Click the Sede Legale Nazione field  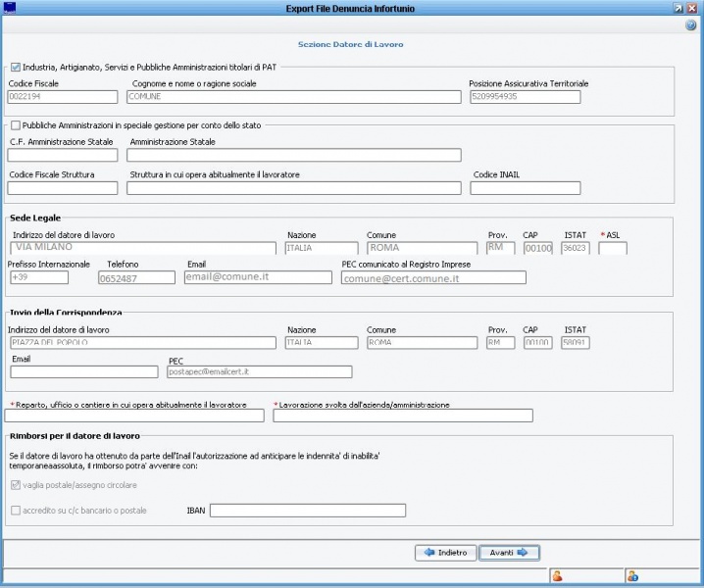tap(322, 248)
